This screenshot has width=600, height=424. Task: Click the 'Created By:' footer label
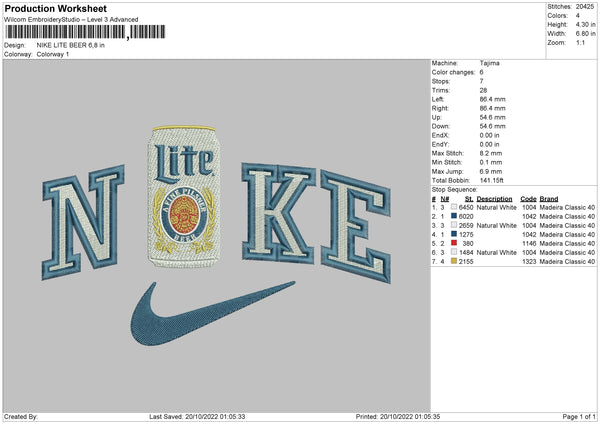[x=21, y=417]
